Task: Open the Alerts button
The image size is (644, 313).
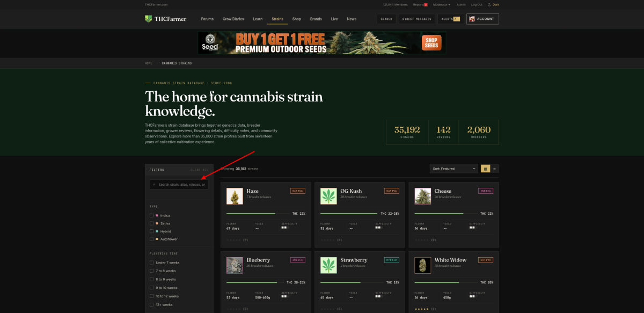Action: coord(450,19)
